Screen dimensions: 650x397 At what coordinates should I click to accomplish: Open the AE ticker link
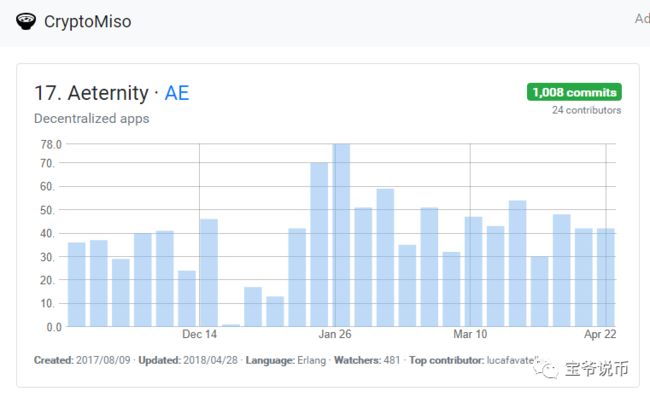click(177, 93)
